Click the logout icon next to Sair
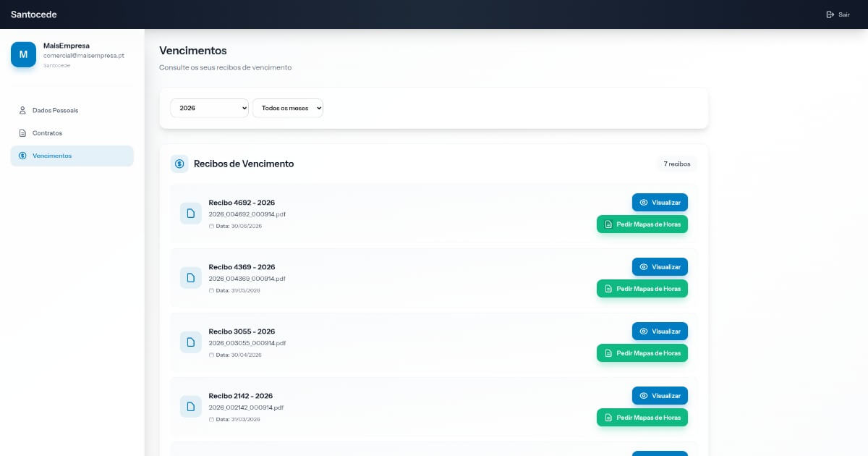Image resolution: width=868 pixels, height=456 pixels. click(x=830, y=14)
